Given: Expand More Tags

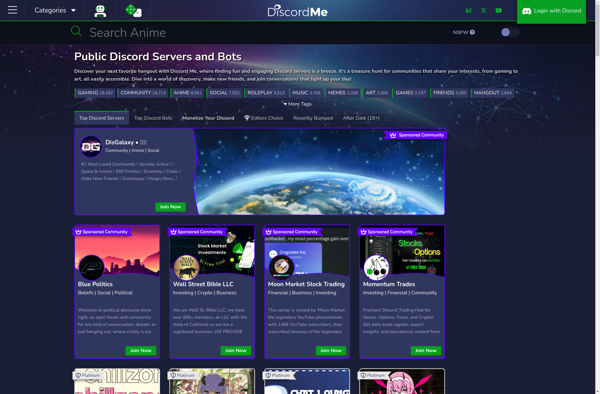Looking at the screenshot, I should click(x=297, y=104).
